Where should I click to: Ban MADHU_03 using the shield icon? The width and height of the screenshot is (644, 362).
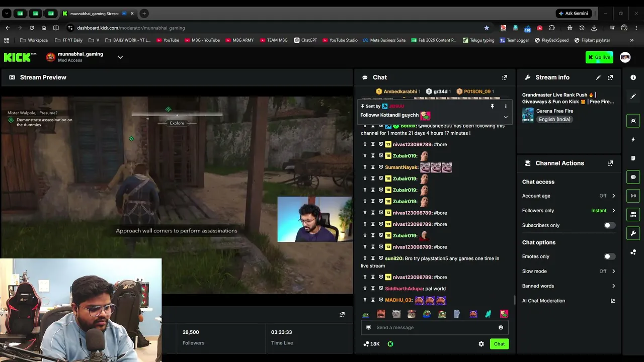pyautogui.click(x=381, y=300)
